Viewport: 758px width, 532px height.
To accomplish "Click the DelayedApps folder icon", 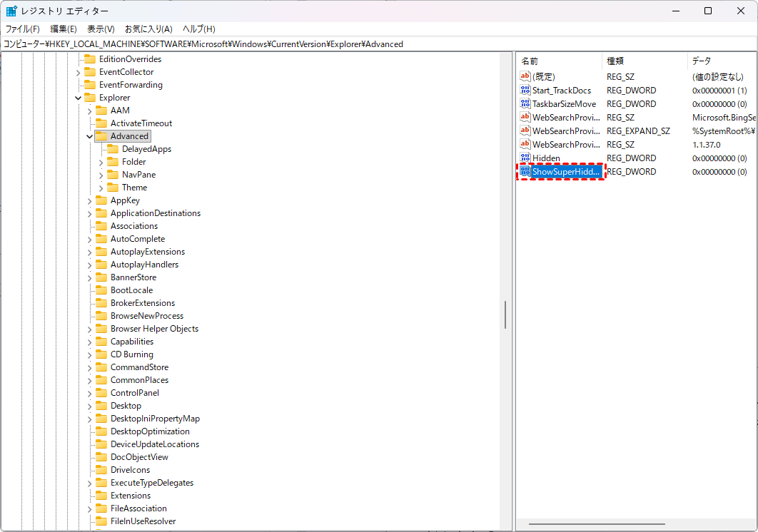I will (113, 149).
